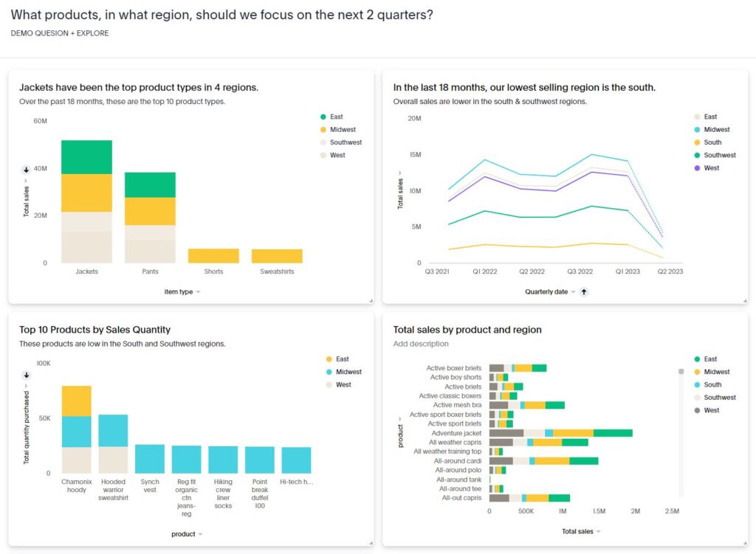Viewport: 756px width, 554px height.
Task: Click the DEMO QUESION + EXPLORE label
Action: pyautogui.click(x=60, y=33)
